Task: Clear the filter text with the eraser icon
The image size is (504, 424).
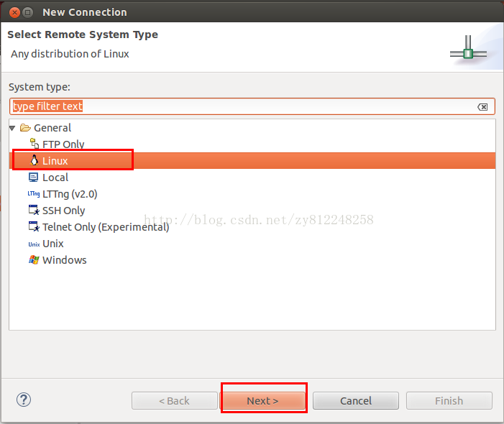Action: [x=482, y=106]
